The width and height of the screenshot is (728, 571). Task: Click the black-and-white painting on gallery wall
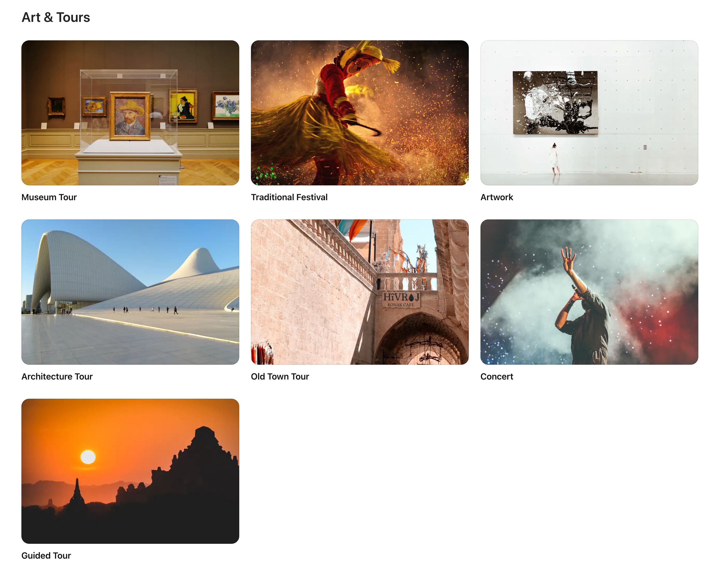click(555, 102)
